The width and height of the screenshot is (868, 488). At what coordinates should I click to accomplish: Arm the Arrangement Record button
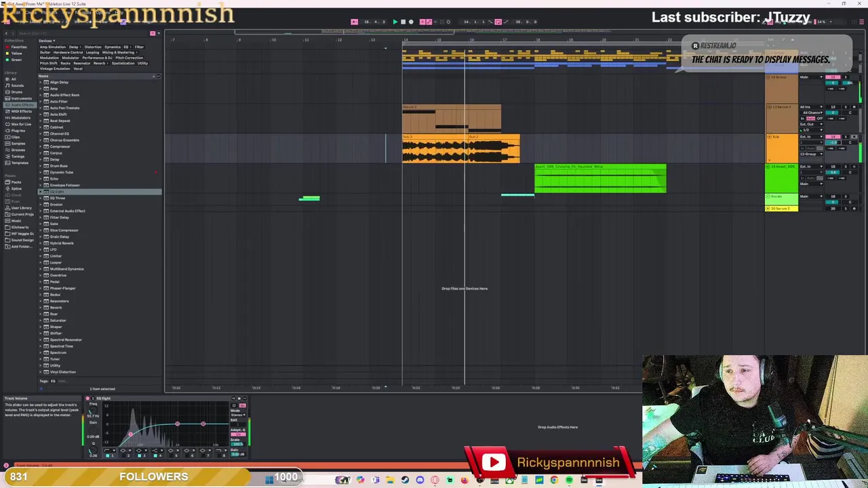click(411, 22)
